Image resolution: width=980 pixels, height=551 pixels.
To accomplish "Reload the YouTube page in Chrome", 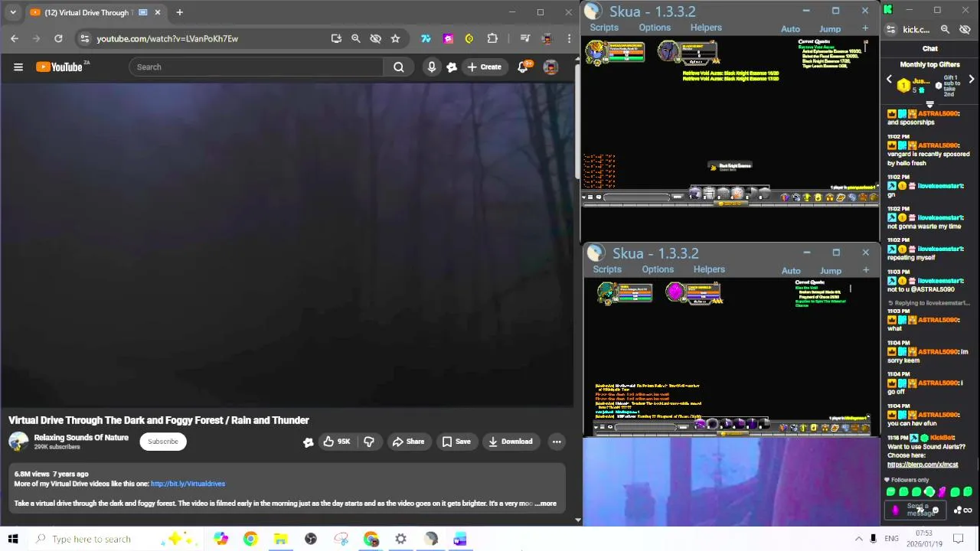I will click(58, 38).
